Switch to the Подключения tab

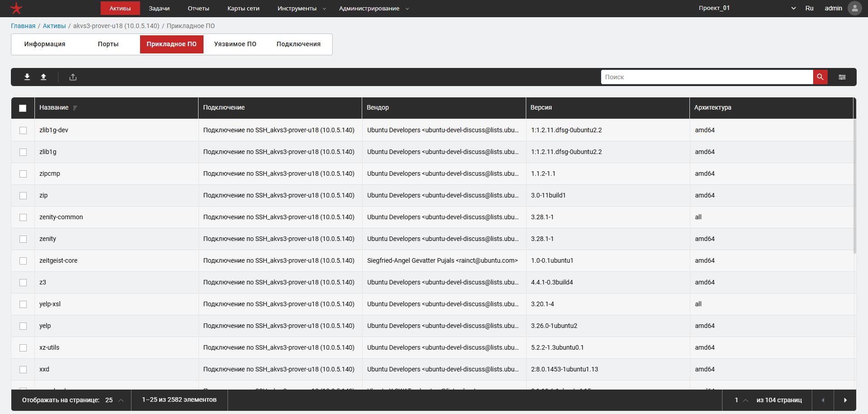coord(299,44)
